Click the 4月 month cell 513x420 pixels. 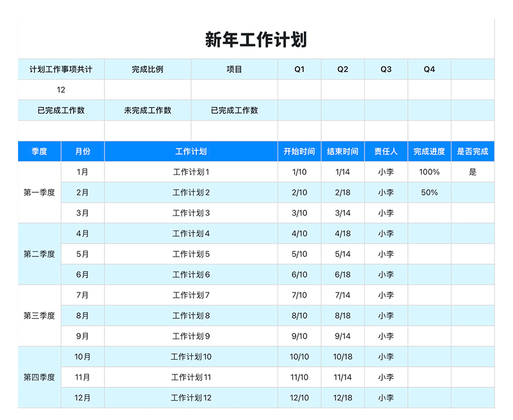point(83,233)
